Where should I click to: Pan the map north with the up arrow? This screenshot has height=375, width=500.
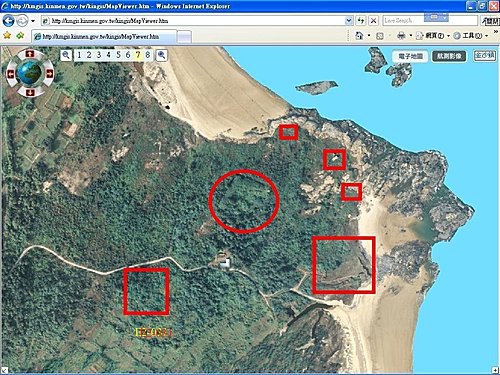point(30,53)
